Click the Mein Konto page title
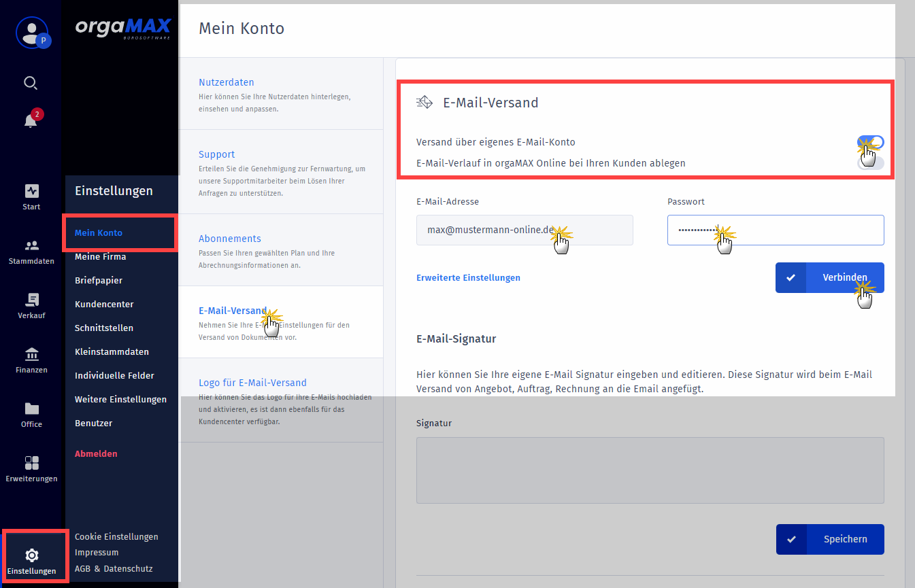 (x=242, y=29)
